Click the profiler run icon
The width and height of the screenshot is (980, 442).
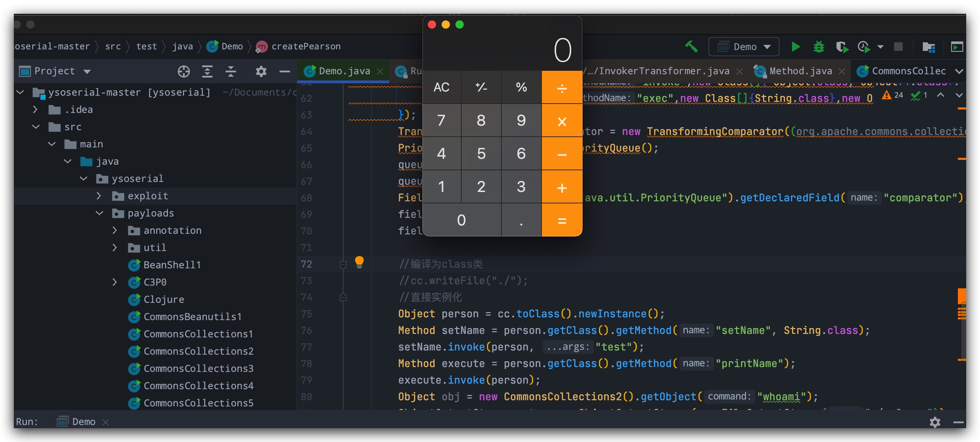pos(864,47)
